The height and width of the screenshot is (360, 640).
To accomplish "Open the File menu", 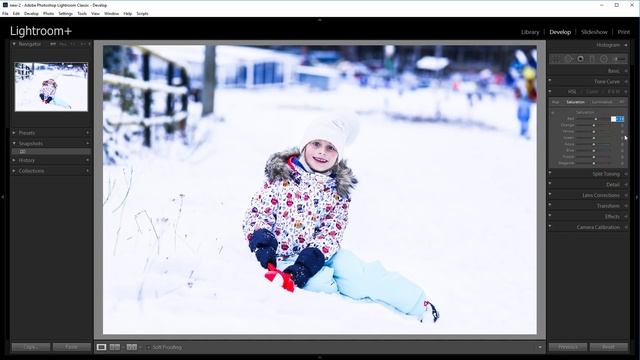I will click(5, 13).
